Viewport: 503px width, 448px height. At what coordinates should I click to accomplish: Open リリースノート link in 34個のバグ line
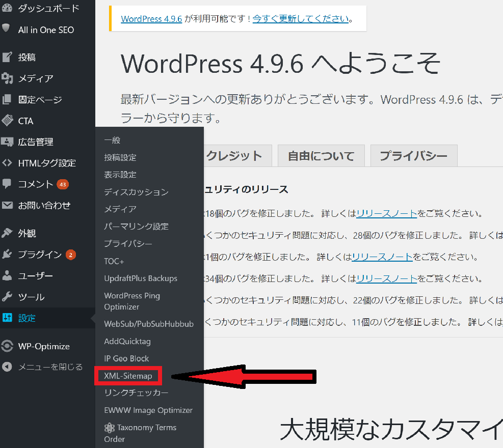pyautogui.click(x=387, y=278)
